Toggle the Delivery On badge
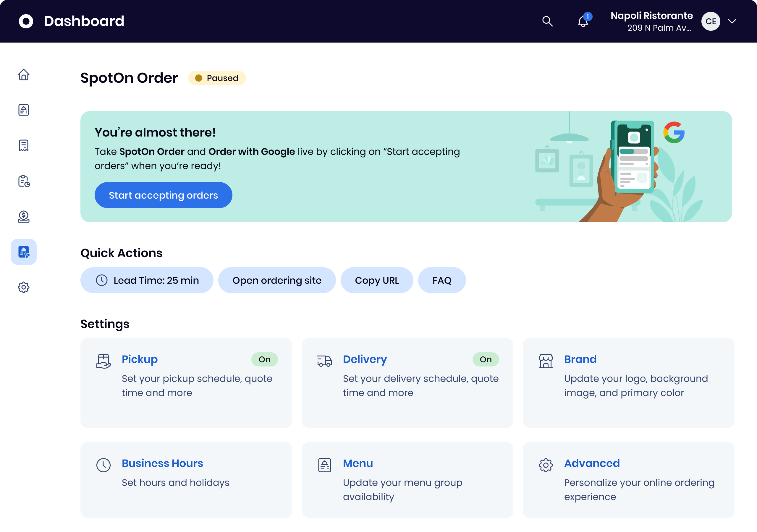757x532 pixels. pos(485,359)
